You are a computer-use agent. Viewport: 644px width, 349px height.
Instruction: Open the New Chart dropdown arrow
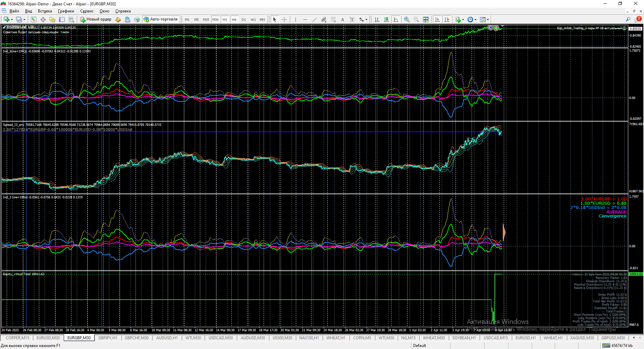click(12, 19)
